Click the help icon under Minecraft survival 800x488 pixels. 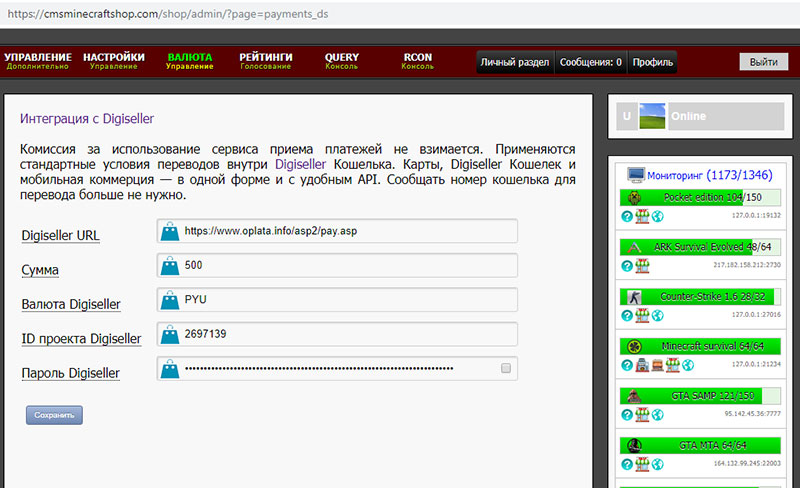(x=627, y=365)
